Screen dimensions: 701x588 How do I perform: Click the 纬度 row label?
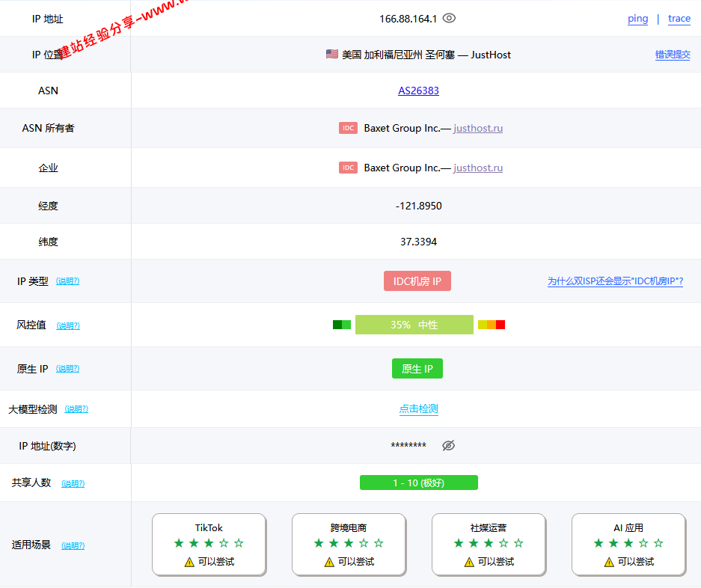tap(49, 242)
